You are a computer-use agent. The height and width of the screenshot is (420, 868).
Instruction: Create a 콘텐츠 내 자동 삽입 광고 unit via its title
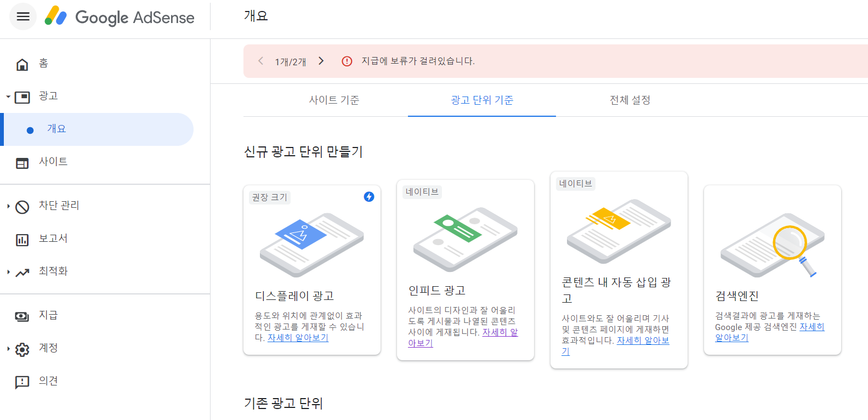point(616,290)
